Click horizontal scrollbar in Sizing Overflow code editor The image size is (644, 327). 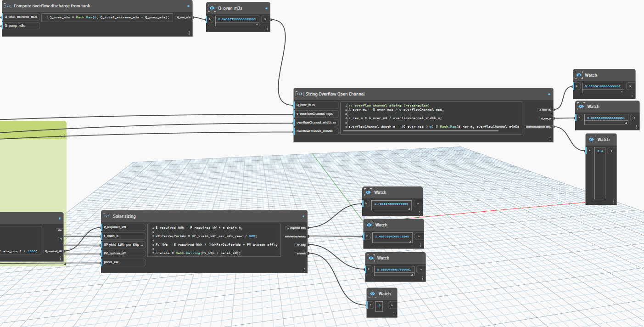click(422, 131)
